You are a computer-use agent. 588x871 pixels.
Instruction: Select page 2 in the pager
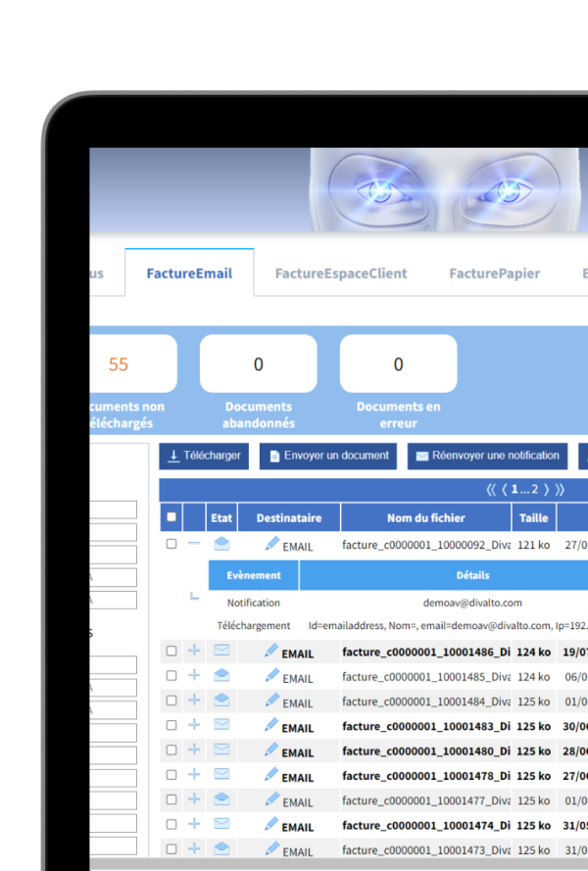(x=535, y=489)
